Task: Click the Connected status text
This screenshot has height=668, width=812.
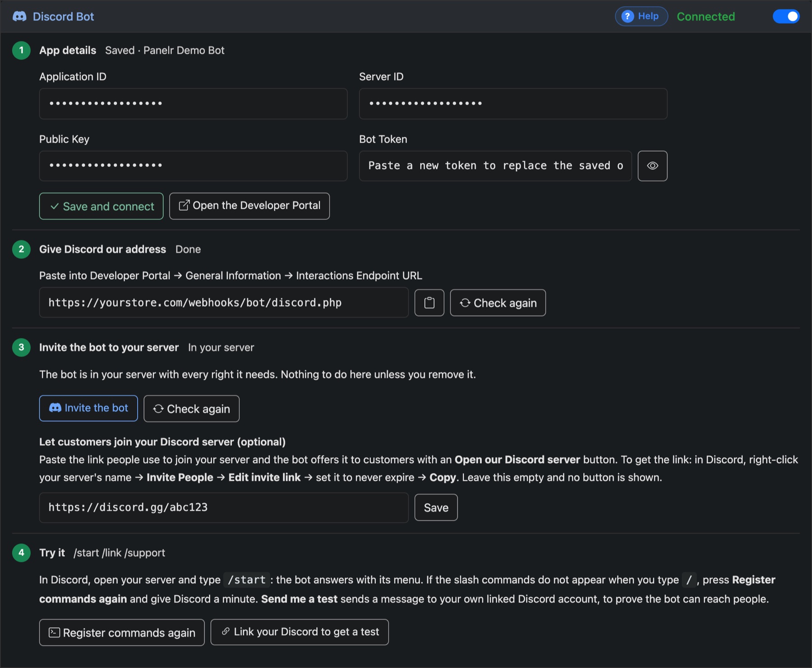Action: (706, 17)
